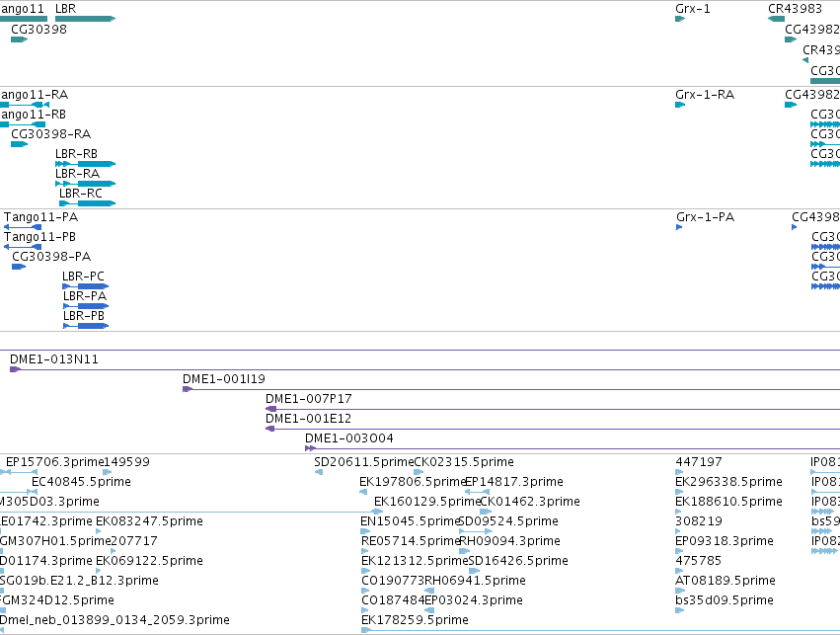Select BAC clone DME1-001E12
Image resolution: width=840 pixels, height=635 pixels.
click(309, 419)
